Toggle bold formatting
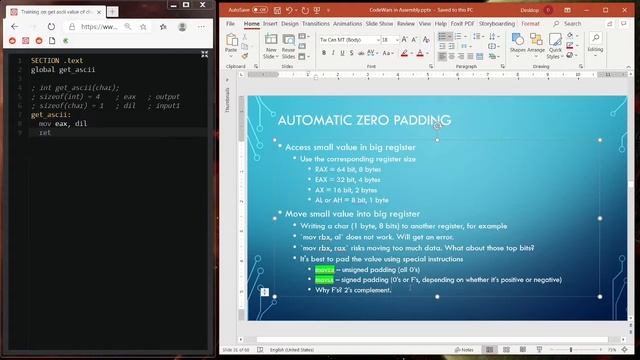This screenshot has width=640, height=360. tap(324, 53)
